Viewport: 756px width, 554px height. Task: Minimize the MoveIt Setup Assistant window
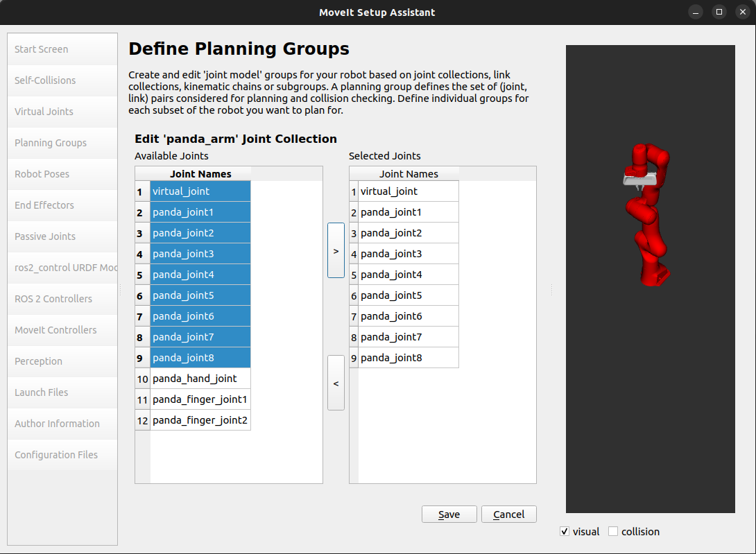(x=697, y=12)
